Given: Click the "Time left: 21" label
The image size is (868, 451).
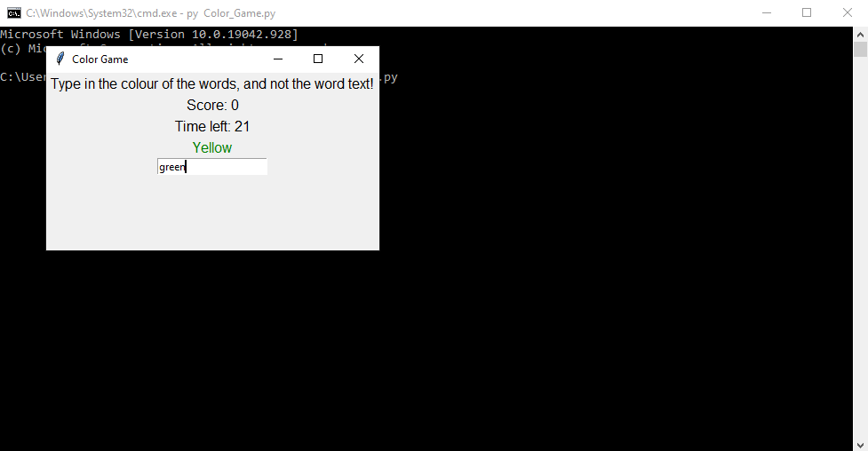Looking at the screenshot, I should point(212,126).
